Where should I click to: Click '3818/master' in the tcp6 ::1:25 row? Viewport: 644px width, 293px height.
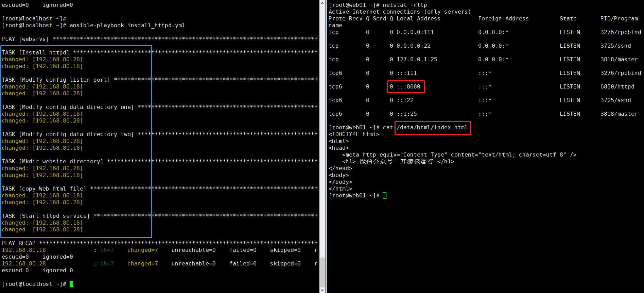[x=619, y=114]
